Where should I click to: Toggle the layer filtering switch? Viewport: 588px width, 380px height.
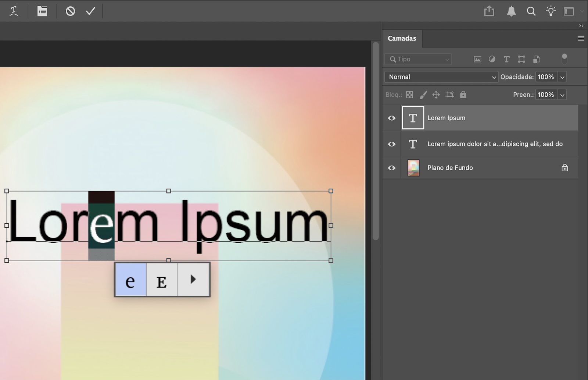pos(564,59)
